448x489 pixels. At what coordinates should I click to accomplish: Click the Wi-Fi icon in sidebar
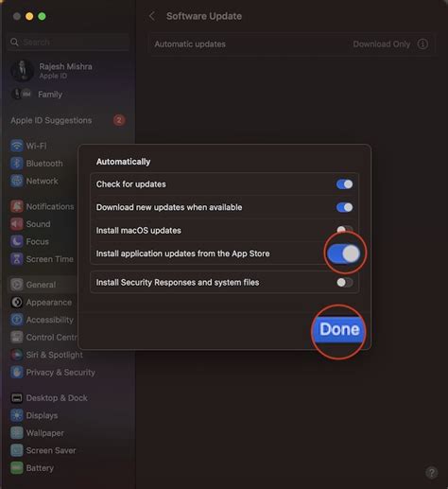click(x=17, y=146)
